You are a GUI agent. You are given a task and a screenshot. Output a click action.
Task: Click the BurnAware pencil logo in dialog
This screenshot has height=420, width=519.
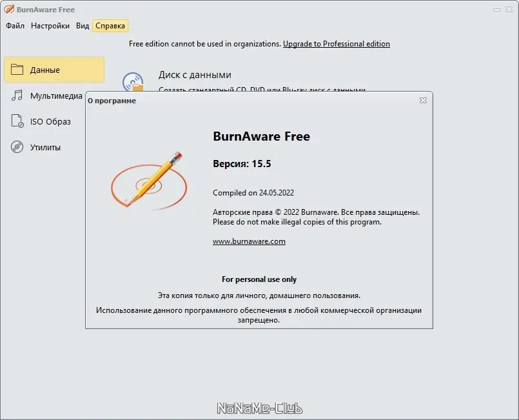[149, 181]
